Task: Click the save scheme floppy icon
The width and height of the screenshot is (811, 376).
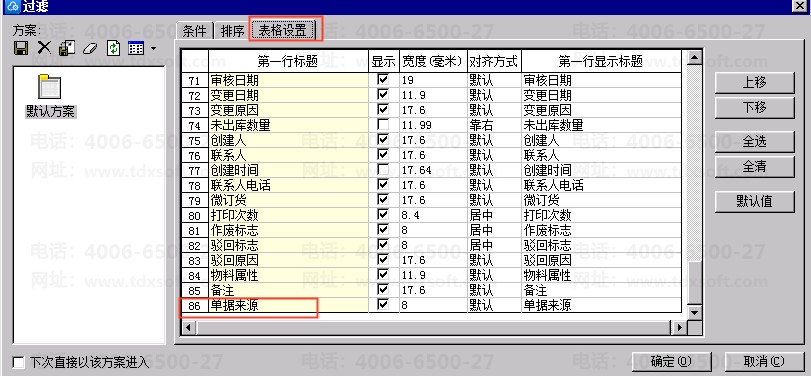Action: (x=21, y=49)
